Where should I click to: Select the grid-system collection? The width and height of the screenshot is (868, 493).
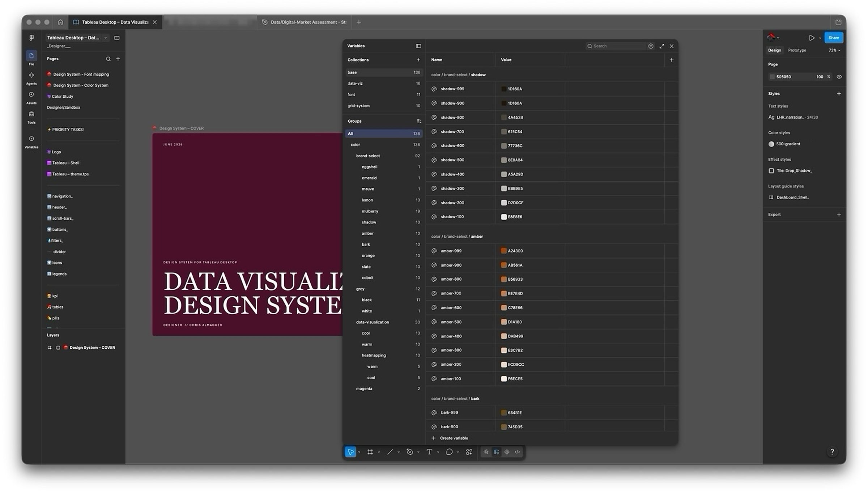(x=384, y=106)
